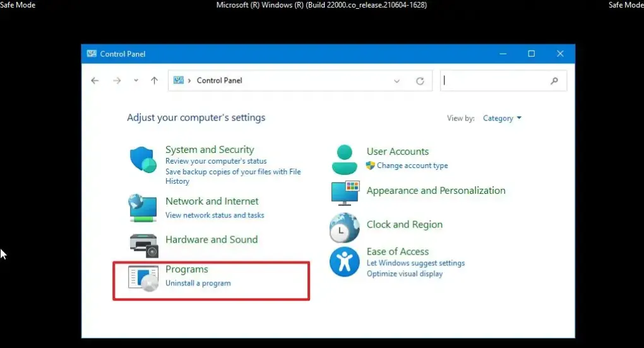Expand the address bar history dropdown

(x=397, y=81)
